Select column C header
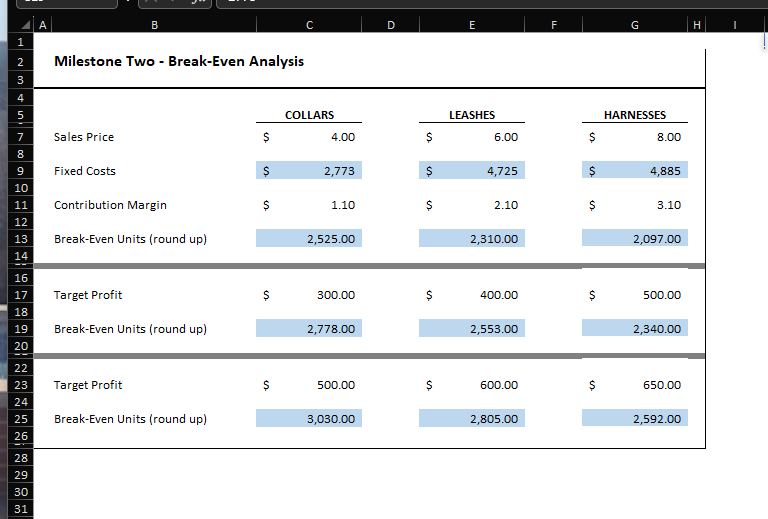This screenshot has height=519, width=768. coord(309,25)
